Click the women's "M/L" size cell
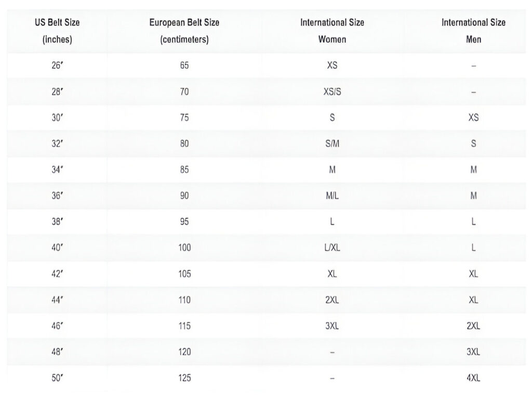Screen dimensions: 532x403 [x=332, y=196]
